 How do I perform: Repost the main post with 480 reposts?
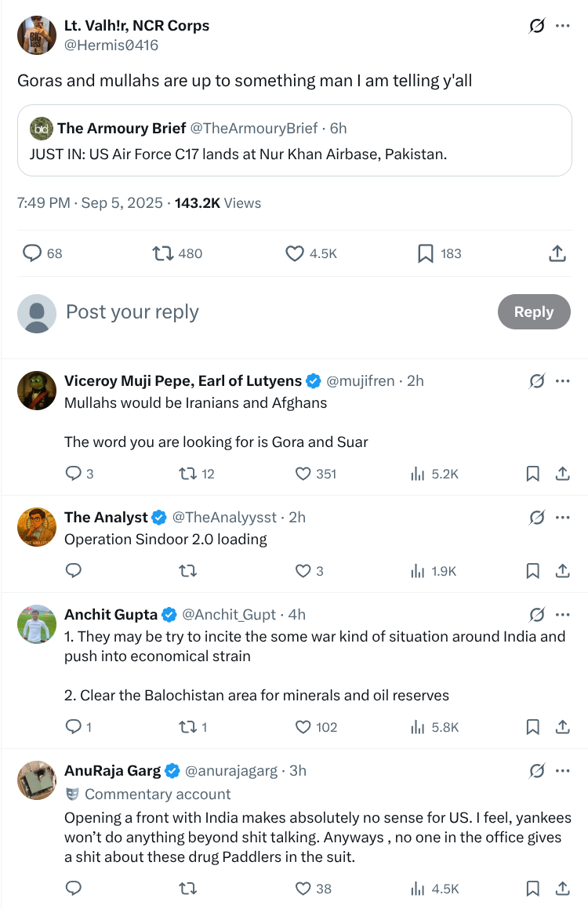pyautogui.click(x=163, y=253)
